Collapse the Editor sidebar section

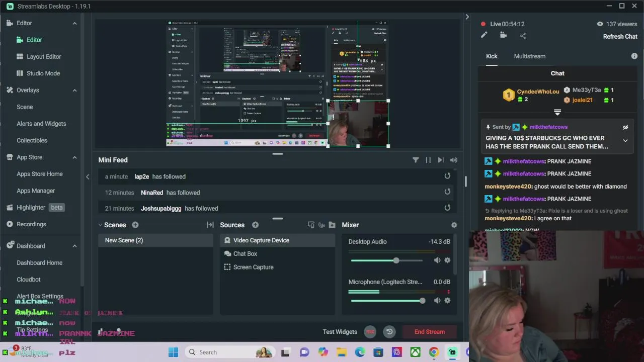pos(74,23)
